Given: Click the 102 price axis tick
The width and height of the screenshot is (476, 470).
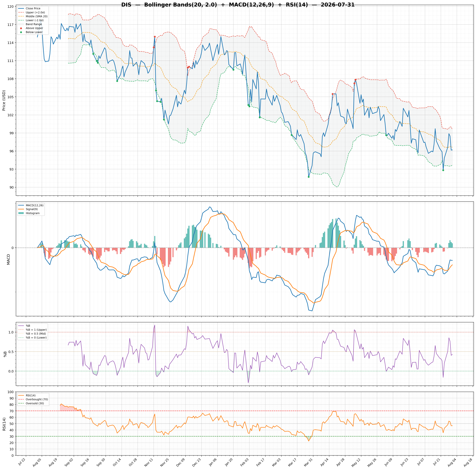Looking at the screenshot, I should (x=10, y=115).
